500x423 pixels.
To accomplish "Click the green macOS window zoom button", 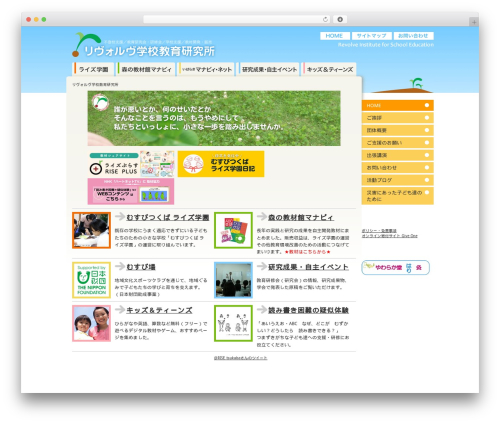I will coord(44,19).
